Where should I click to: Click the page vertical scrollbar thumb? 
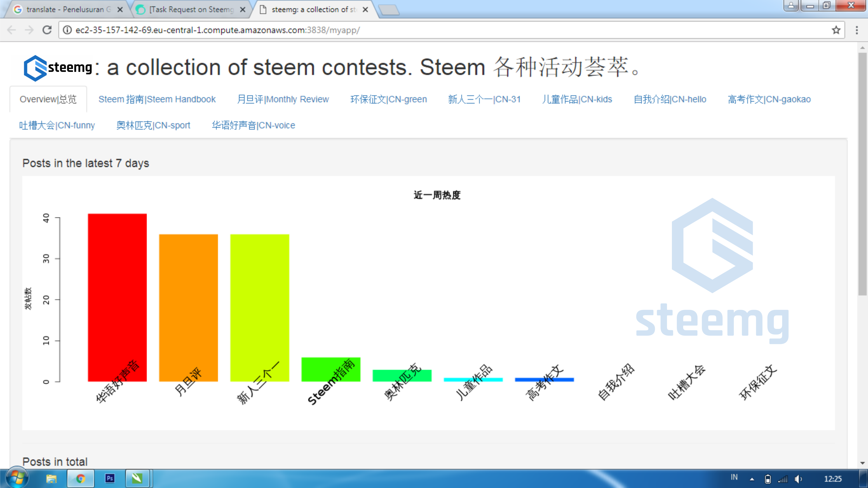coord(862,174)
